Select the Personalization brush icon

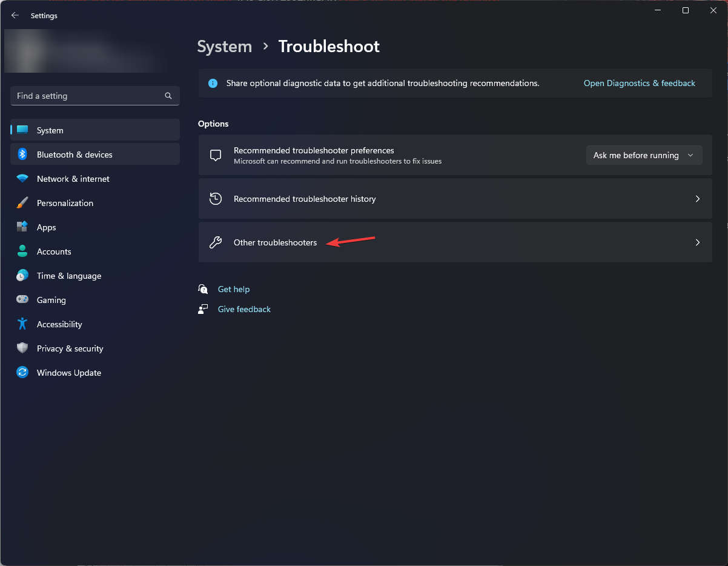22,202
